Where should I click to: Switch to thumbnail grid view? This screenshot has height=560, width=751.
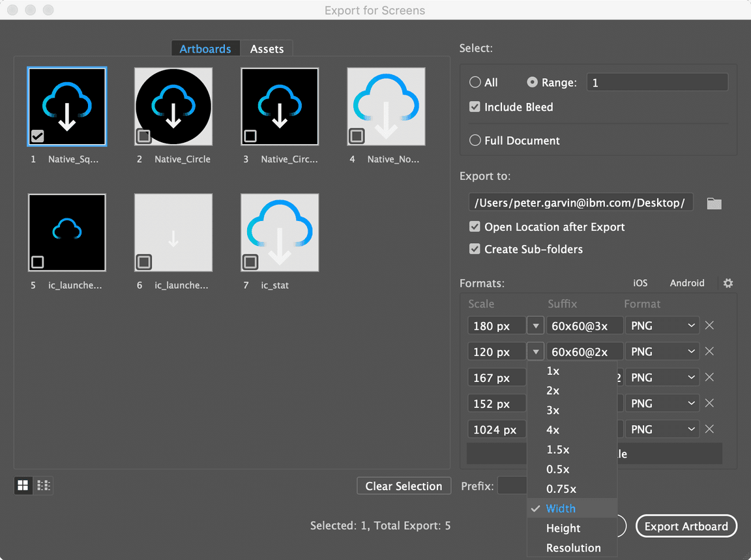click(x=23, y=486)
